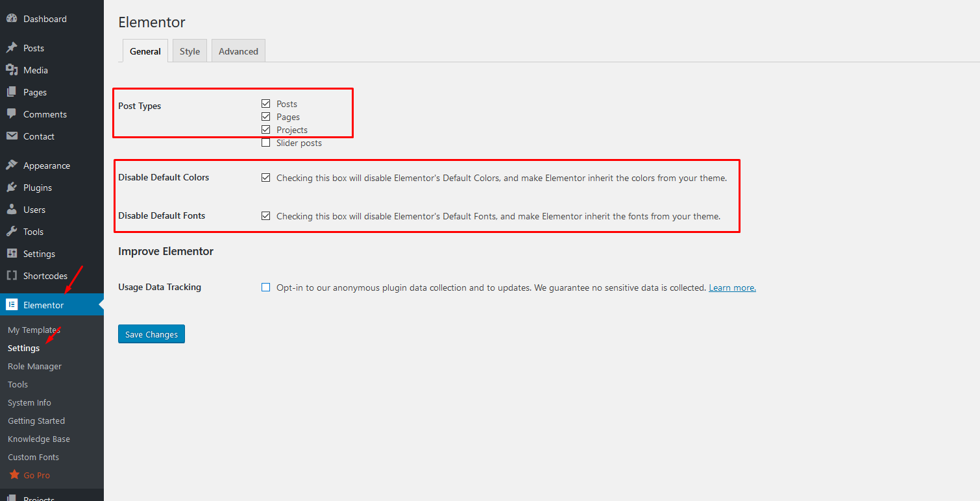Viewport: 980px width, 501px height.
Task: Open My Templates in Elementor submenu
Action: [34, 330]
